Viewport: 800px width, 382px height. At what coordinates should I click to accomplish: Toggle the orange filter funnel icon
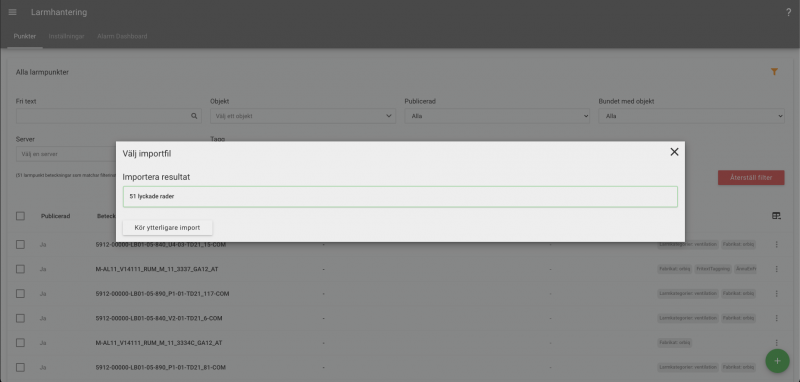click(774, 72)
